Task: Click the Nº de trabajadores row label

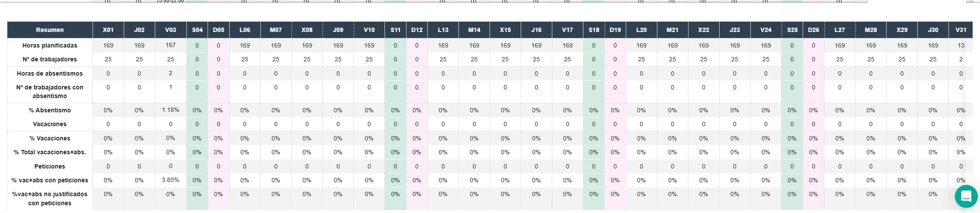Action: pyautogui.click(x=50, y=59)
